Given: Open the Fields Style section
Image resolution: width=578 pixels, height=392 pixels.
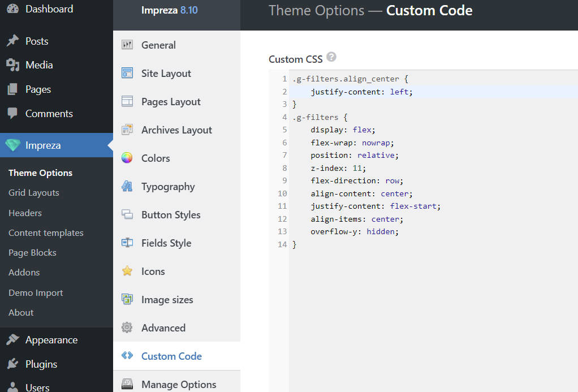Looking at the screenshot, I should point(176,243).
